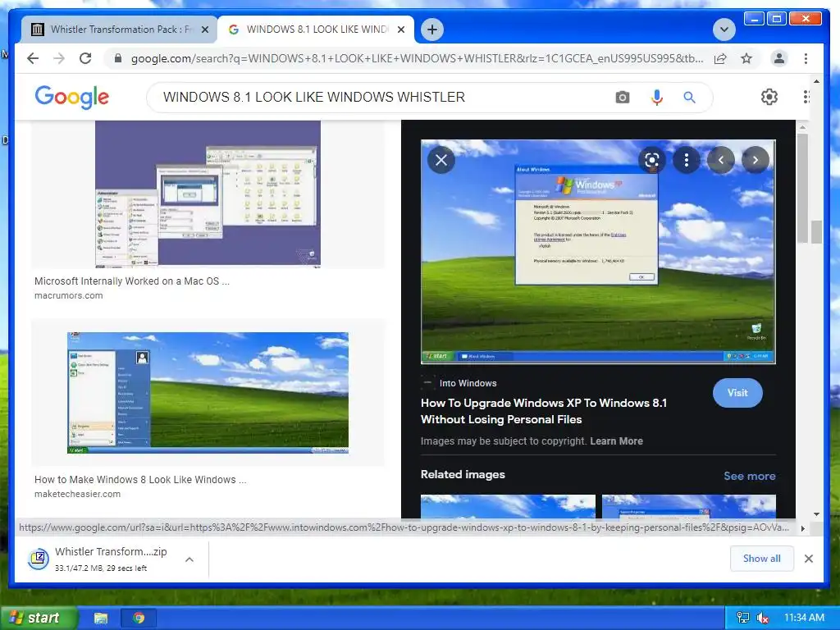Close the Whistler Transformation Pack tab
The image size is (840, 630).
204,30
